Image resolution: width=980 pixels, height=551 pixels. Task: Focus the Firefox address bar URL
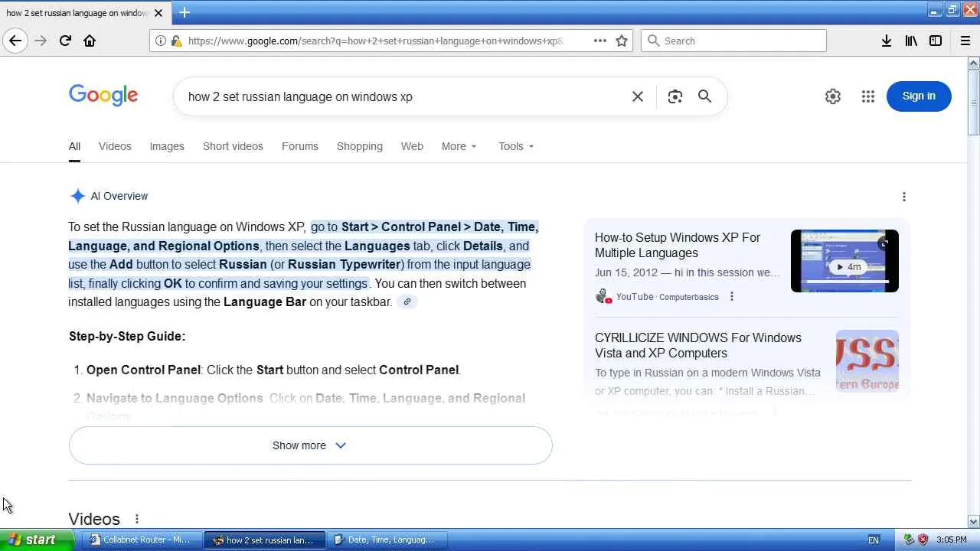(375, 41)
